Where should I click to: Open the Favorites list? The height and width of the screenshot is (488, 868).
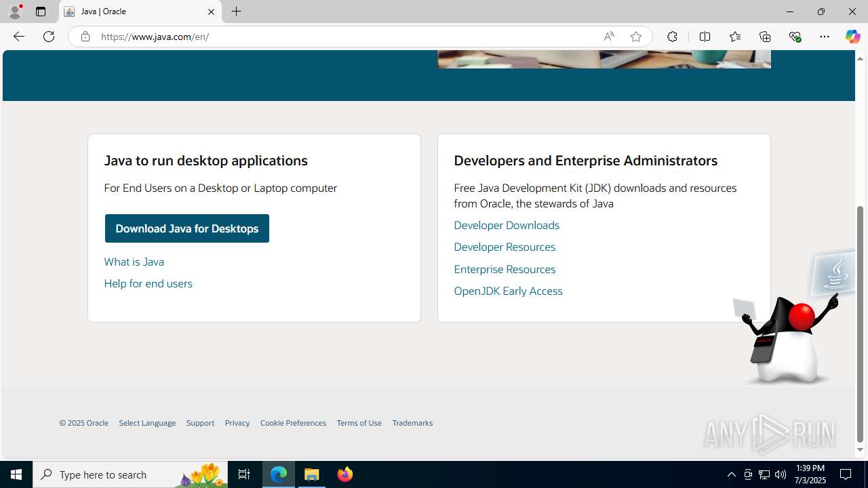735,37
